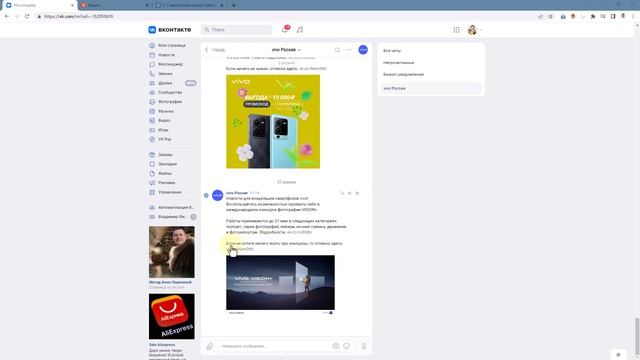Open the unsubscribe link above the yellow vivo banner
This screenshot has height=360, width=640.
tap(313, 69)
